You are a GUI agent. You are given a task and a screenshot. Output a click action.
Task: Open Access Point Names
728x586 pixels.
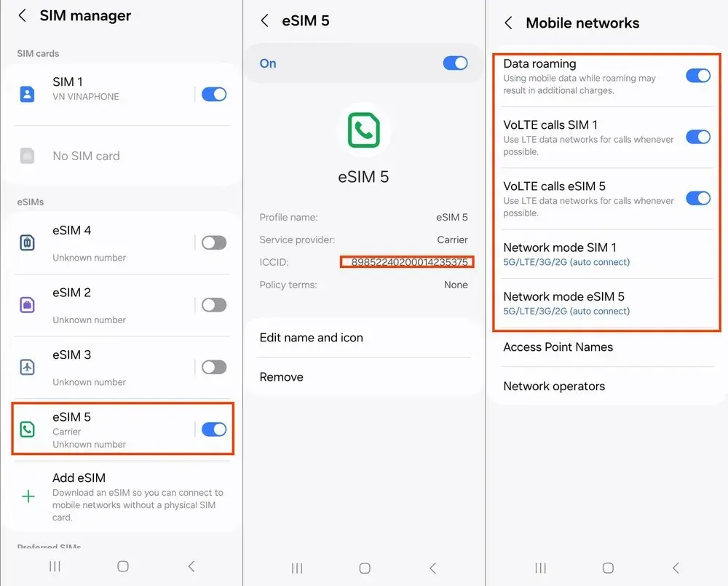click(607, 347)
